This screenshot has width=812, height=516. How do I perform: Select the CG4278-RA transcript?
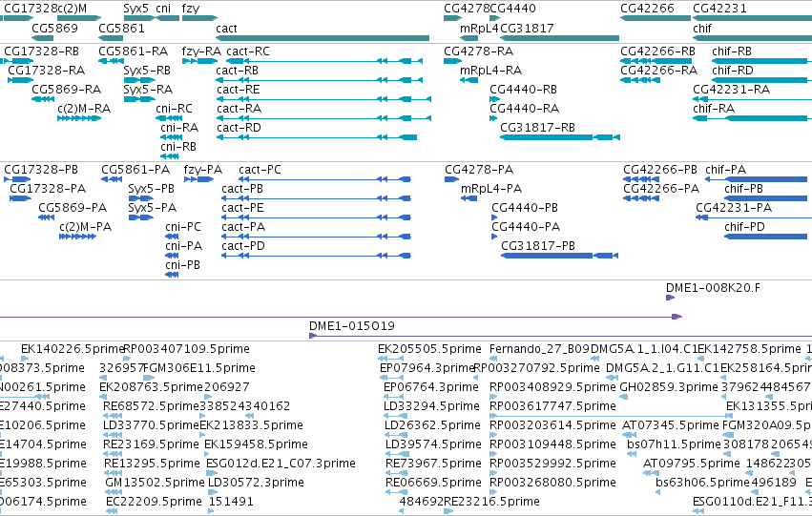(x=452, y=61)
